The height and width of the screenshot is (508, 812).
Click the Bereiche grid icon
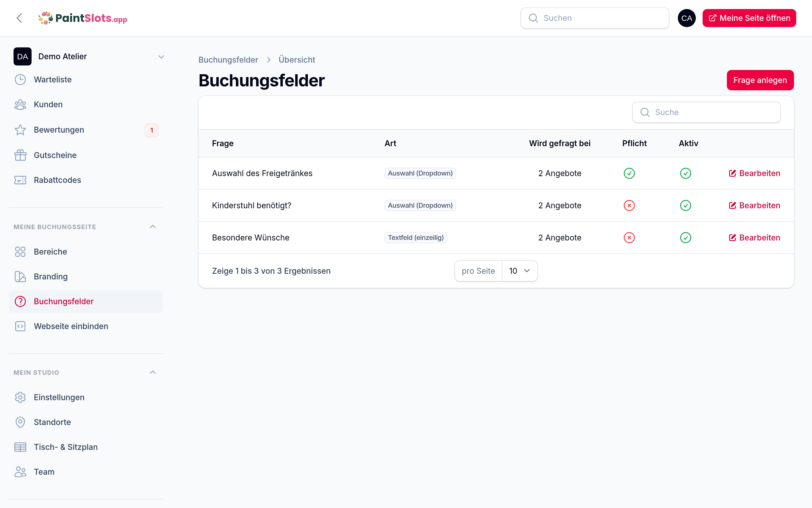click(20, 252)
